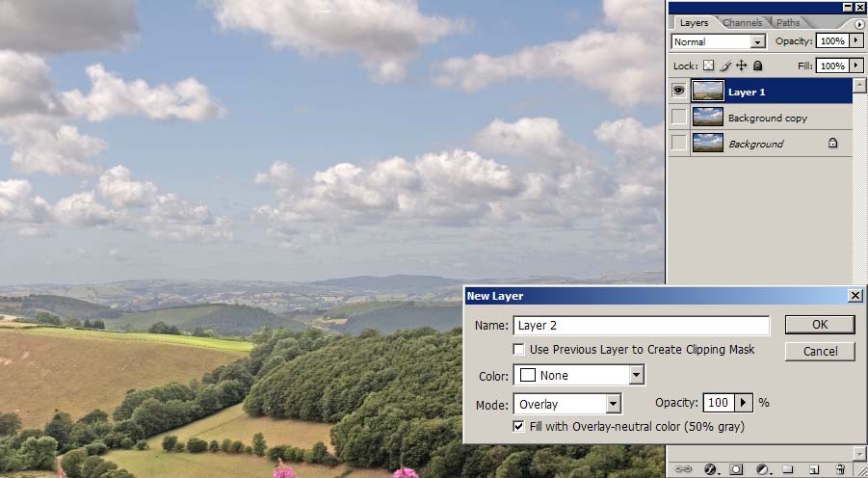This screenshot has width=868, height=478.
Task: Click the layer Name input field
Action: tap(641, 326)
